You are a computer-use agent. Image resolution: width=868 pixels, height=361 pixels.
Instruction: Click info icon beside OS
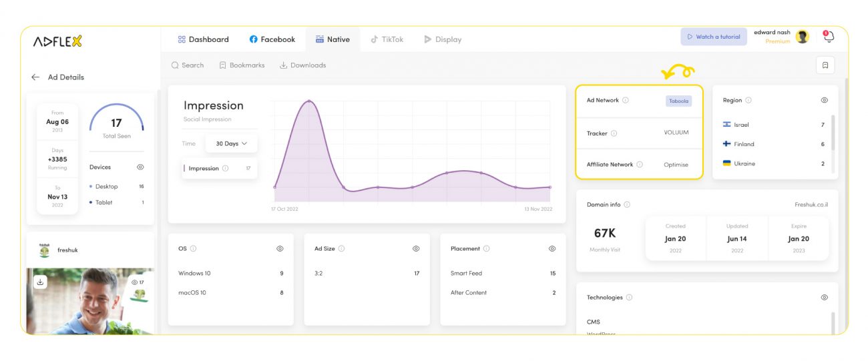(193, 249)
